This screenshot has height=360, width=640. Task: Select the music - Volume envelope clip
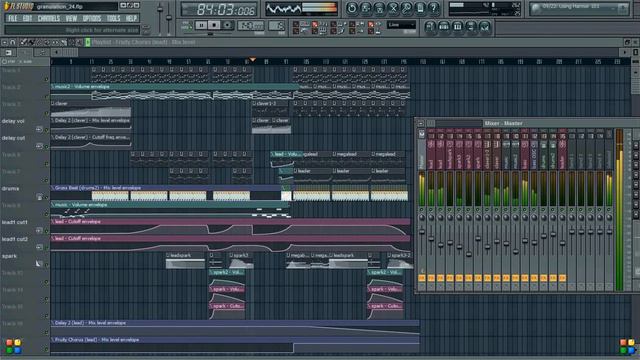170,205
